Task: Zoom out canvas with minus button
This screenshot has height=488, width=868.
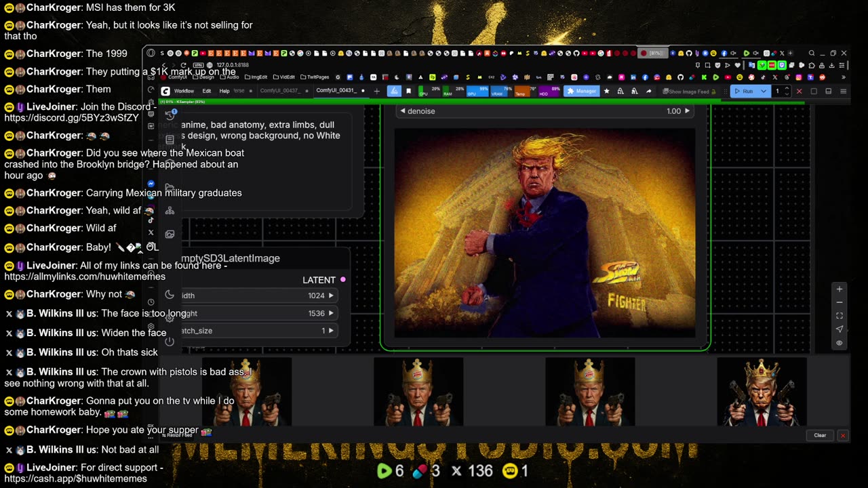Action: click(840, 302)
